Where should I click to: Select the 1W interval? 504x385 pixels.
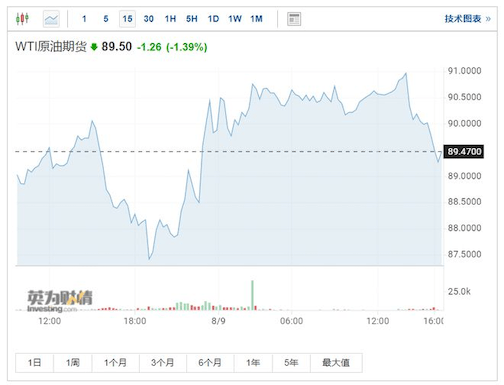click(235, 19)
